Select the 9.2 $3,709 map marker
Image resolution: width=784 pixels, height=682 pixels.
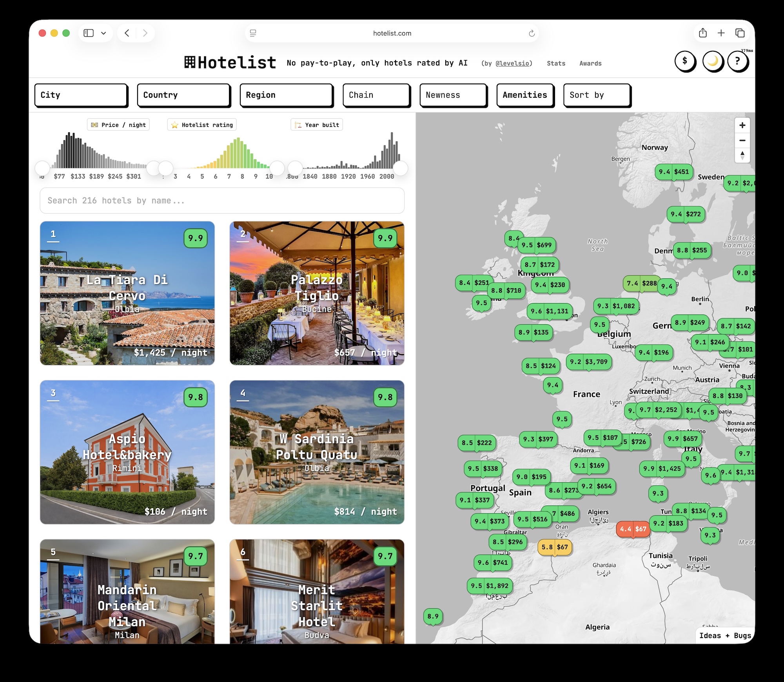click(x=589, y=362)
